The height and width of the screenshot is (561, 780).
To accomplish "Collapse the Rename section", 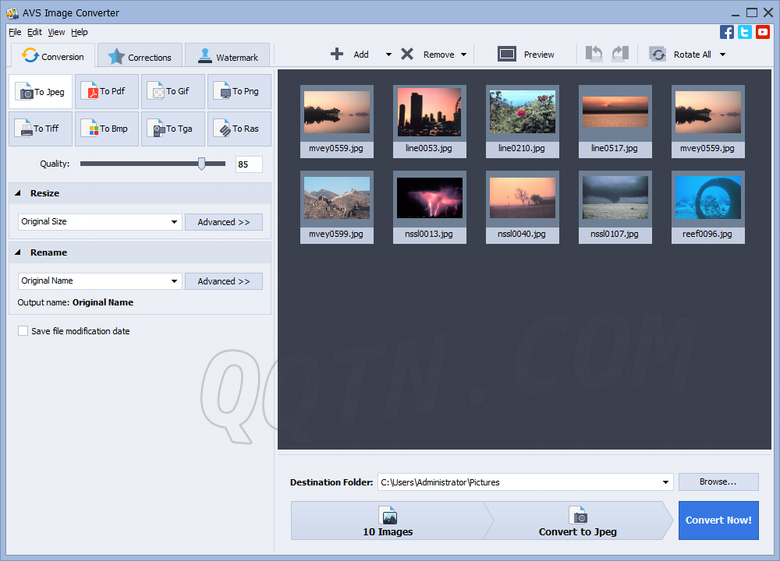I will click(18, 252).
